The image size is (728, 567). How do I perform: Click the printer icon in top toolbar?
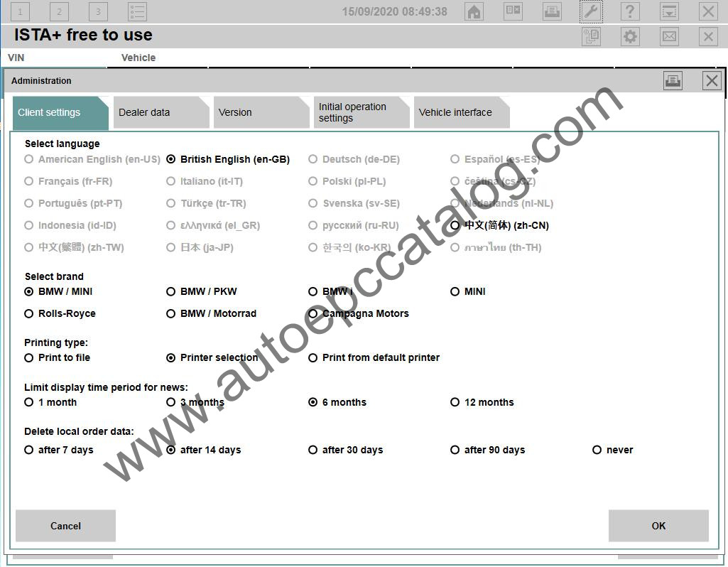552,11
